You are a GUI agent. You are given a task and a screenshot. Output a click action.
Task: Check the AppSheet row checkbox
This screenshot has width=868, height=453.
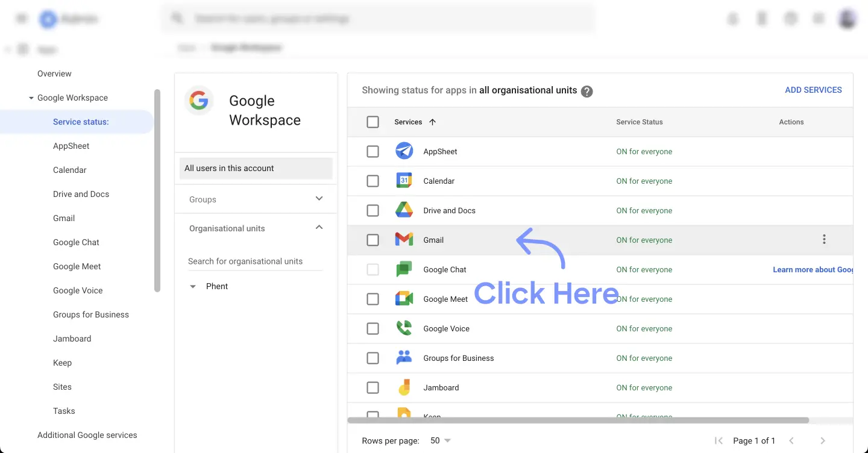(x=373, y=151)
